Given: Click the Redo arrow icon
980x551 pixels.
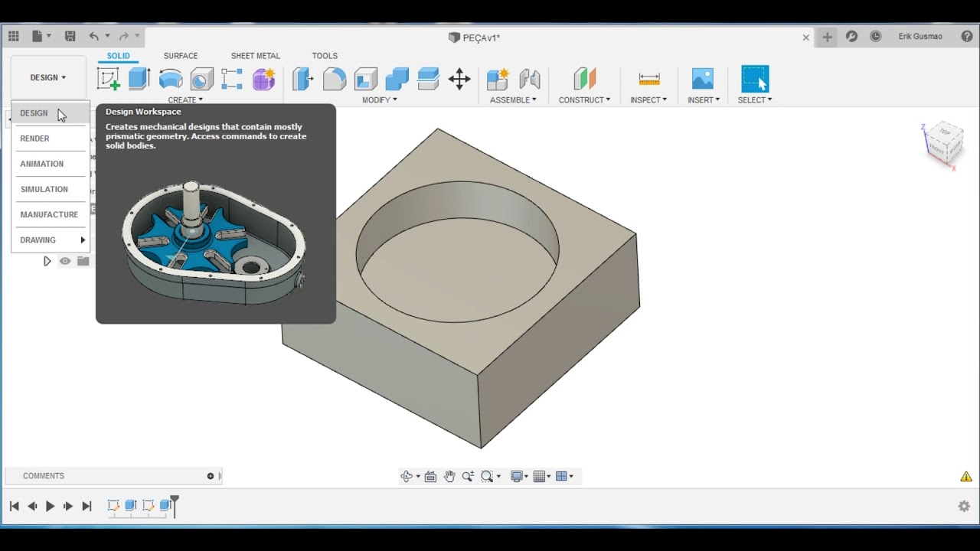Looking at the screenshot, I should click(x=124, y=36).
